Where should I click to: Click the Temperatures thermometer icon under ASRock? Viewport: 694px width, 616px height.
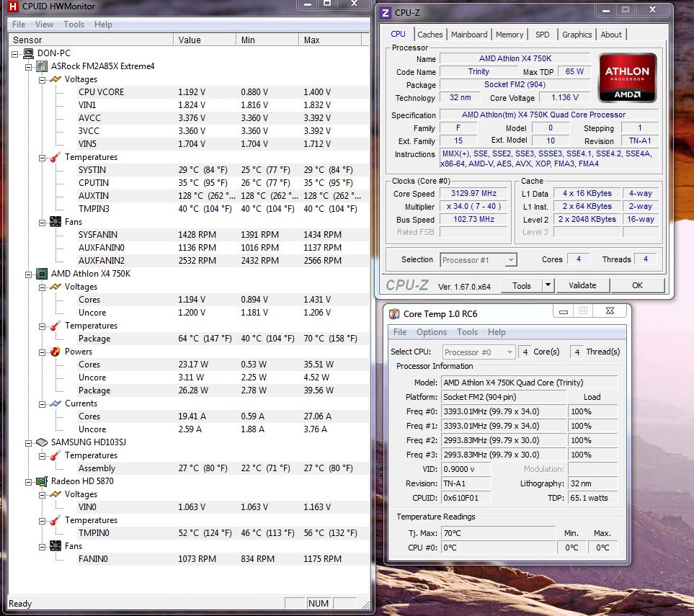(55, 157)
